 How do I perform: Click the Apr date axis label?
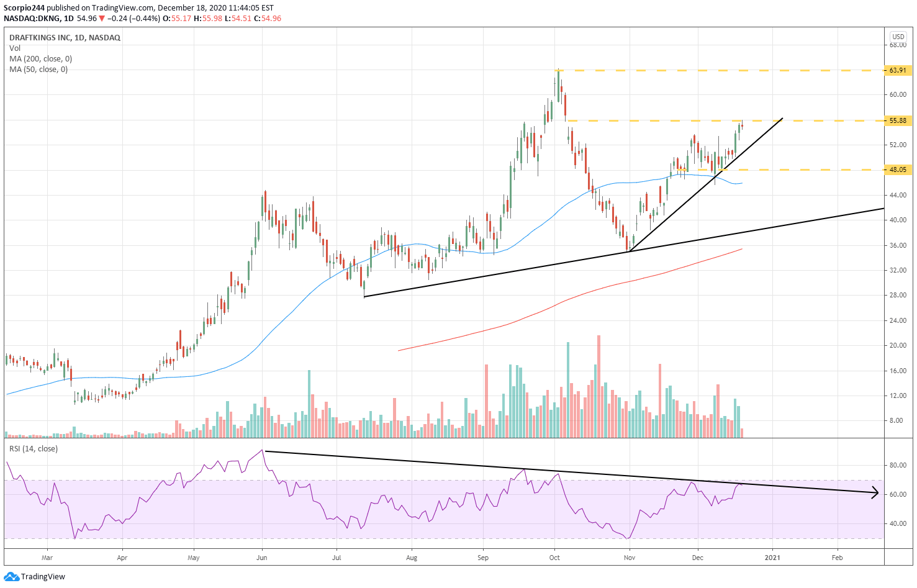[122, 558]
